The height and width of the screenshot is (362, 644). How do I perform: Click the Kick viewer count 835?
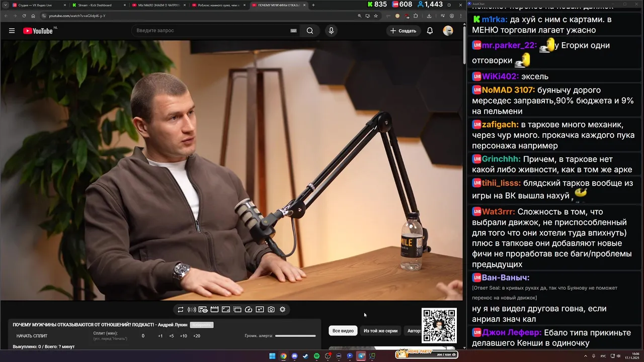tap(377, 5)
